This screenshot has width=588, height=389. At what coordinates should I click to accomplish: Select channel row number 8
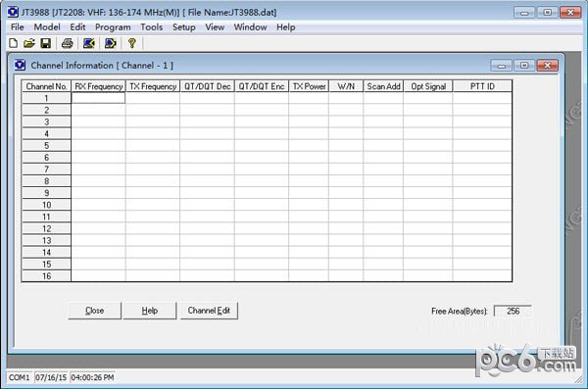46,181
